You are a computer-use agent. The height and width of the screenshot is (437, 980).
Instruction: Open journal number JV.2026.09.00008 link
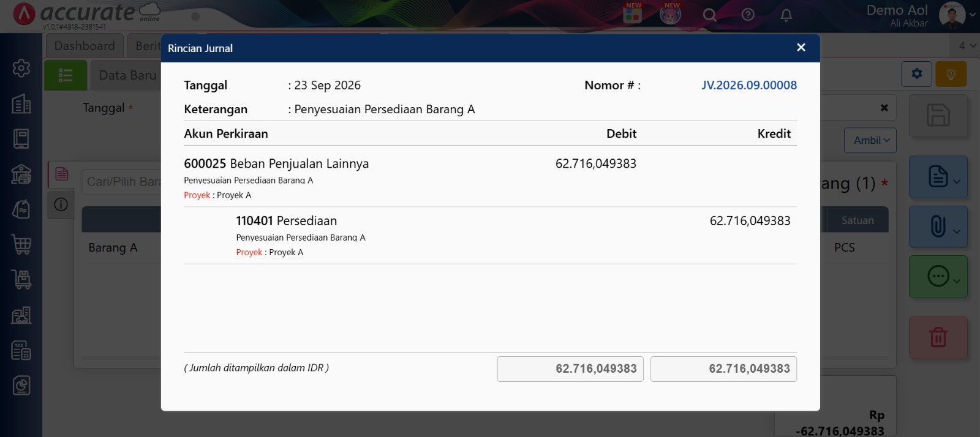[749, 85]
